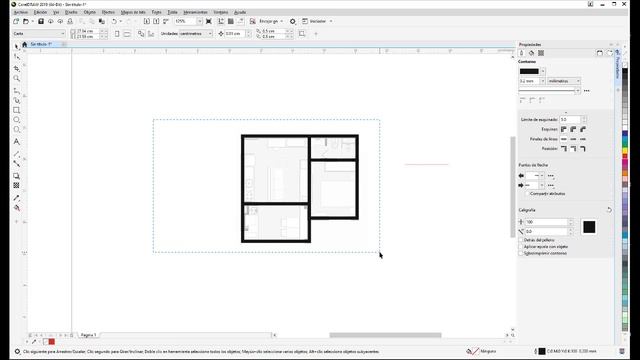Open the Options gear icon
The width and height of the screenshot is (640, 360).
click(x=293, y=21)
